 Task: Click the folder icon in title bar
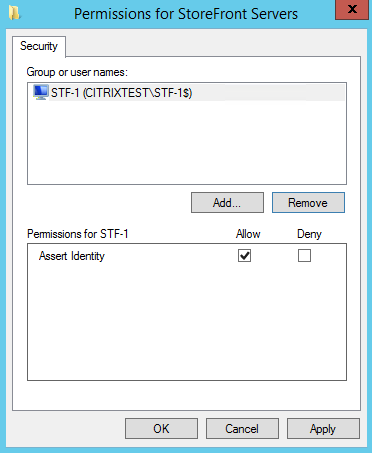click(14, 13)
